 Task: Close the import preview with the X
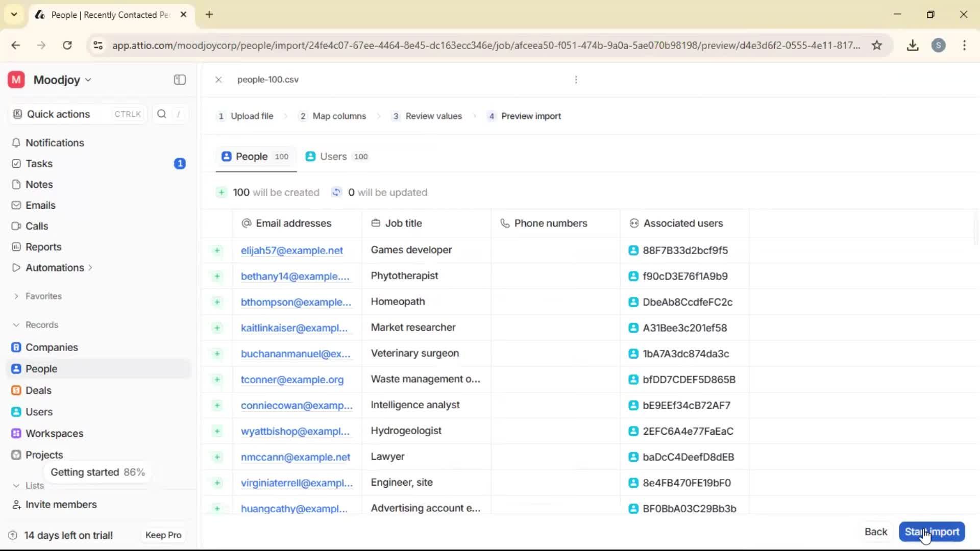pos(218,80)
